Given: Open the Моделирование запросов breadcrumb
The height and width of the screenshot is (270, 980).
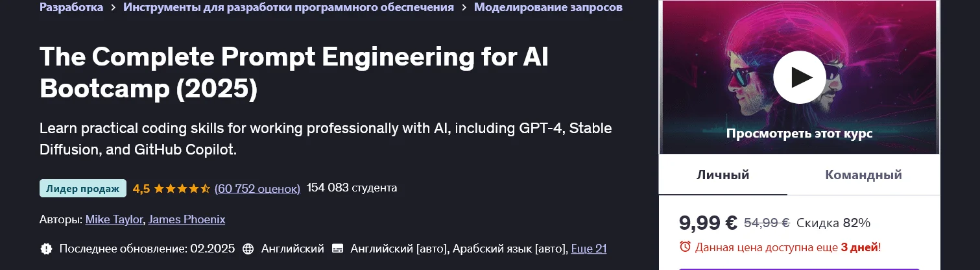Looking at the screenshot, I should click(x=548, y=8).
